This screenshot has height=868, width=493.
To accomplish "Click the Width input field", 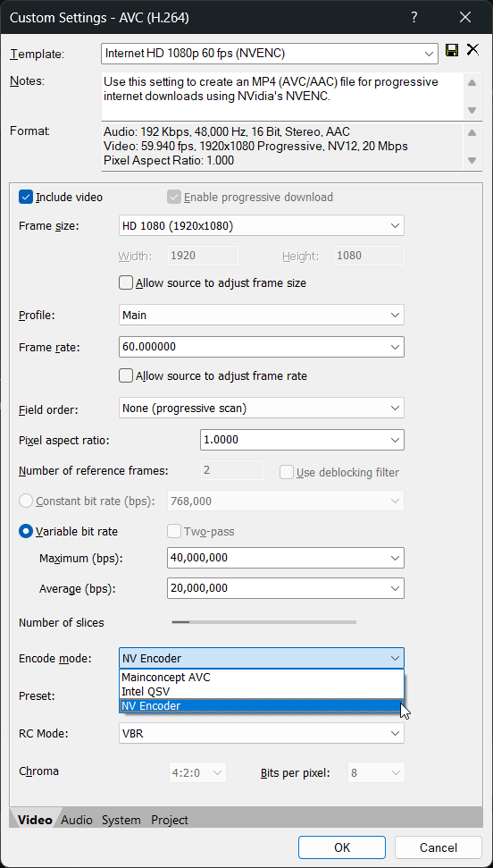I will (x=203, y=256).
